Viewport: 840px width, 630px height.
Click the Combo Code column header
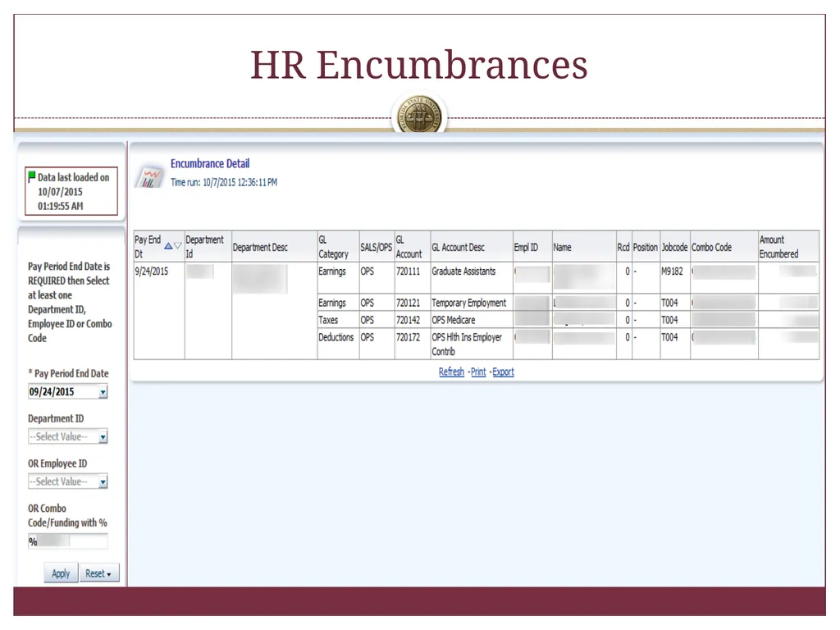tap(724, 246)
